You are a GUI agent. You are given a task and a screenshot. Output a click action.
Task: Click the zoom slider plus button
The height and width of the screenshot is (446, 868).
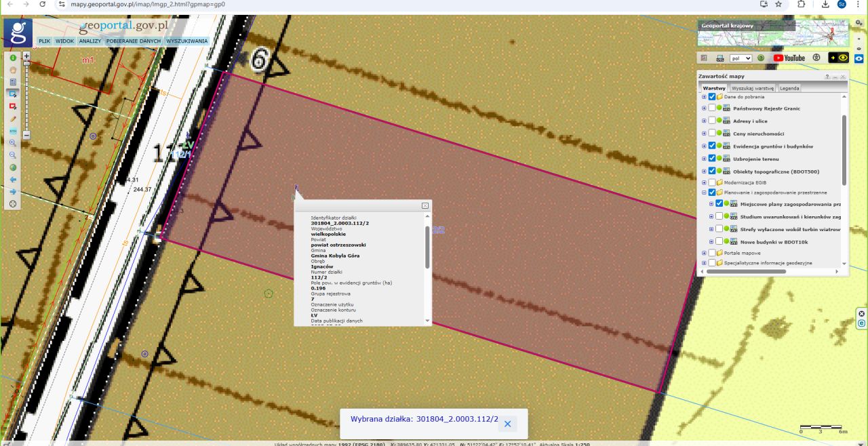(x=26, y=56)
